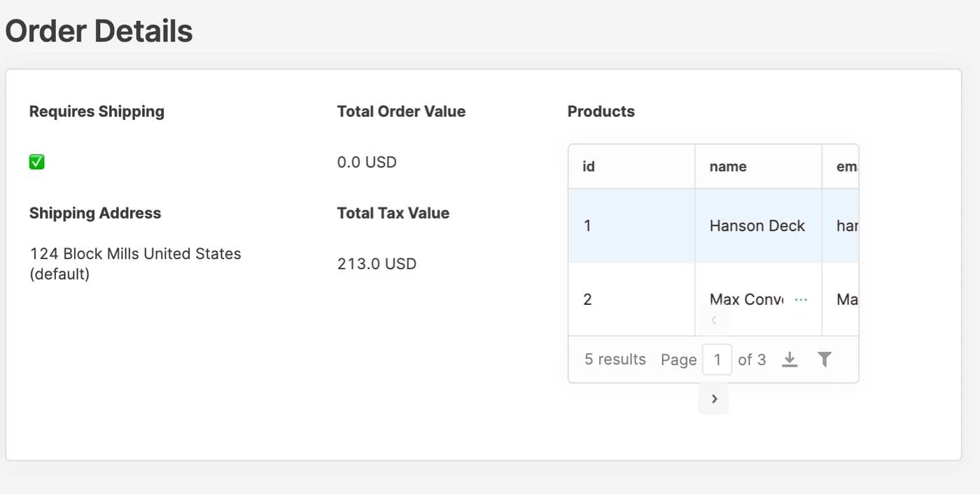
Task: Click the 0.0 USD order value
Action: click(367, 162)
